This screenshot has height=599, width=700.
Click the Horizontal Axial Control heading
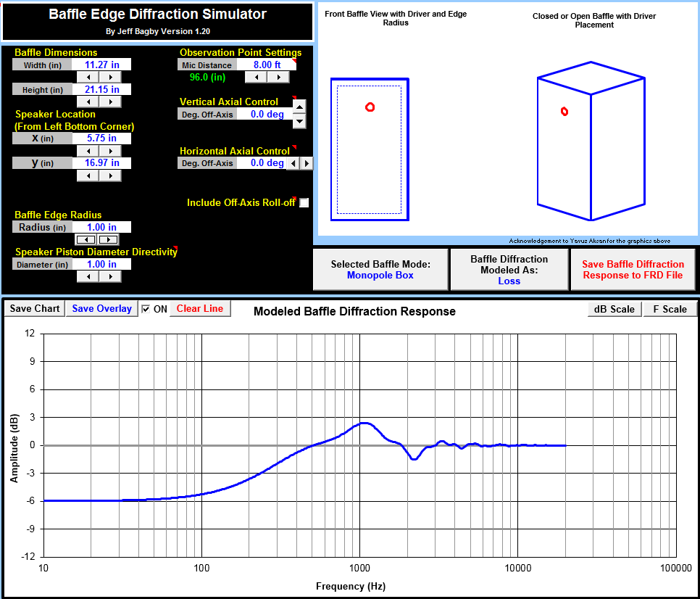point(235,151)
